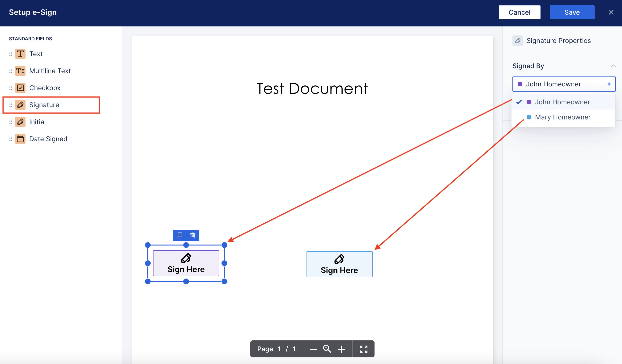Click the top-right resize handle of selected field
The width and height of the screenshot is (622, 364).
point(224,245)
